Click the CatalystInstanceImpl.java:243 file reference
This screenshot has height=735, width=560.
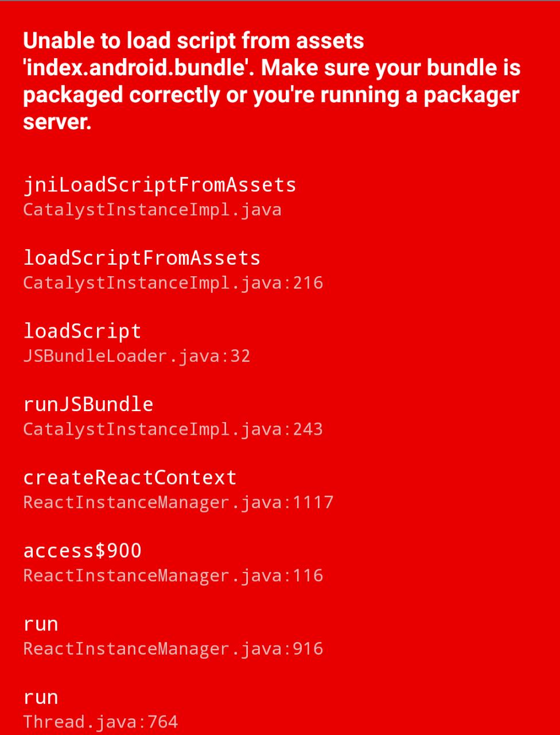point(173,429)
